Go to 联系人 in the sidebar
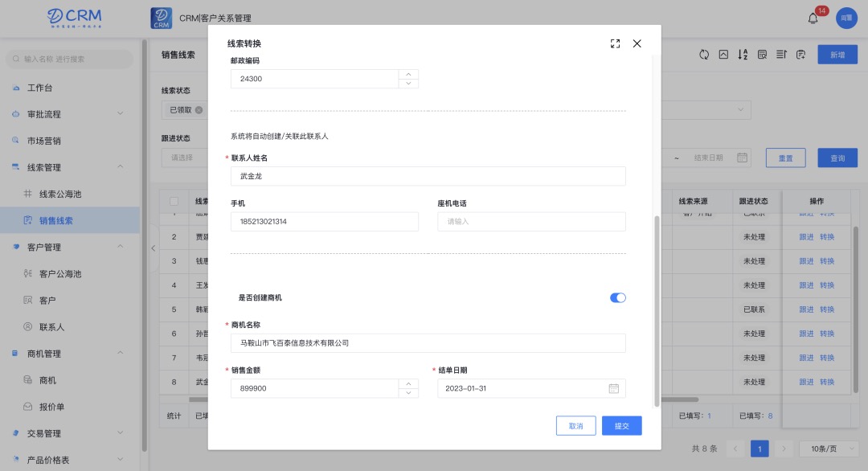This screenshot has height=471, width=868. point(51,327)
